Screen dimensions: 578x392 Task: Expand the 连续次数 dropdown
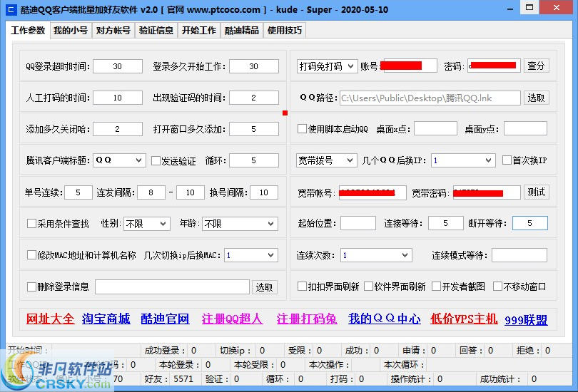click(x=376, y=255)
